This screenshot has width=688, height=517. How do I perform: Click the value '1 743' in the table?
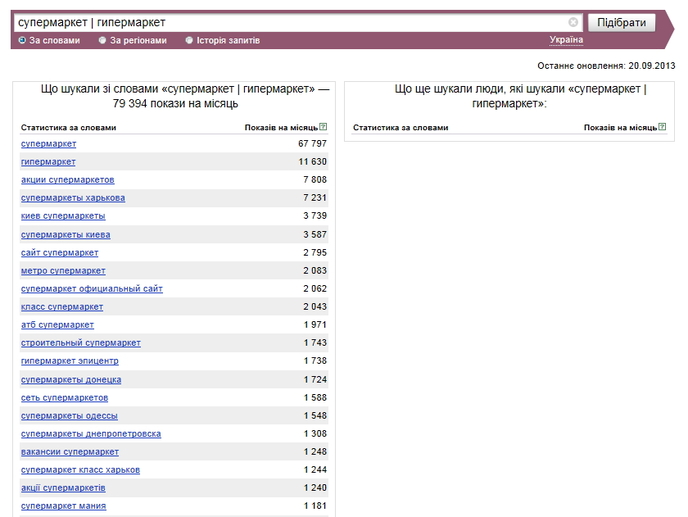315,343
